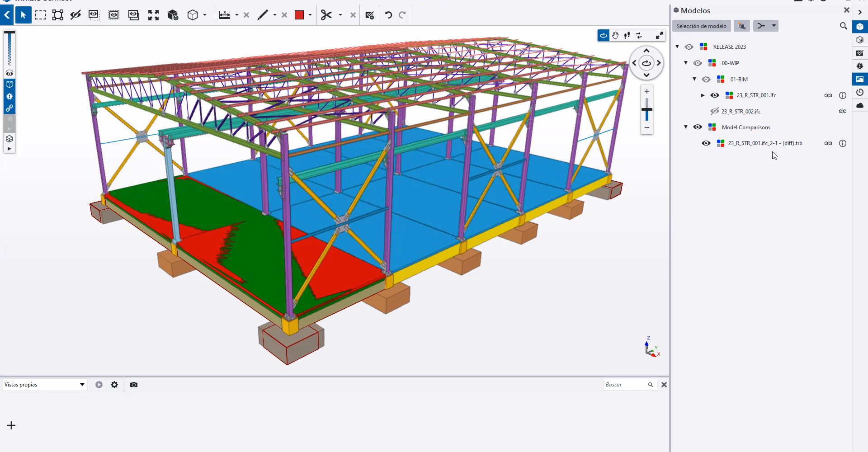Open the red color swatch dropdown

pos(310,15)
